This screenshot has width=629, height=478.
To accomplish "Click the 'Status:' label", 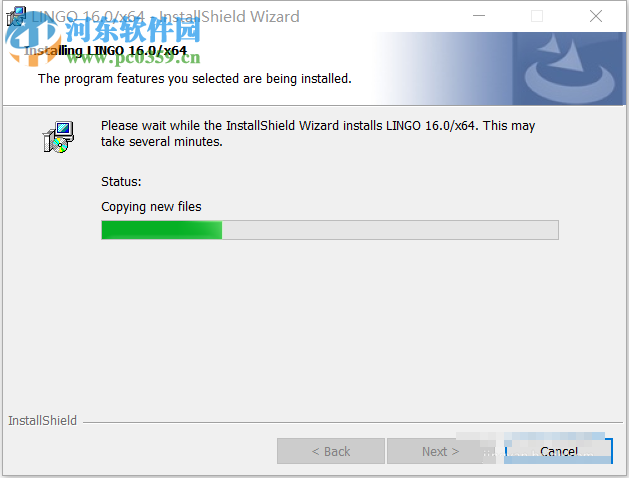I will click(121, 182).
